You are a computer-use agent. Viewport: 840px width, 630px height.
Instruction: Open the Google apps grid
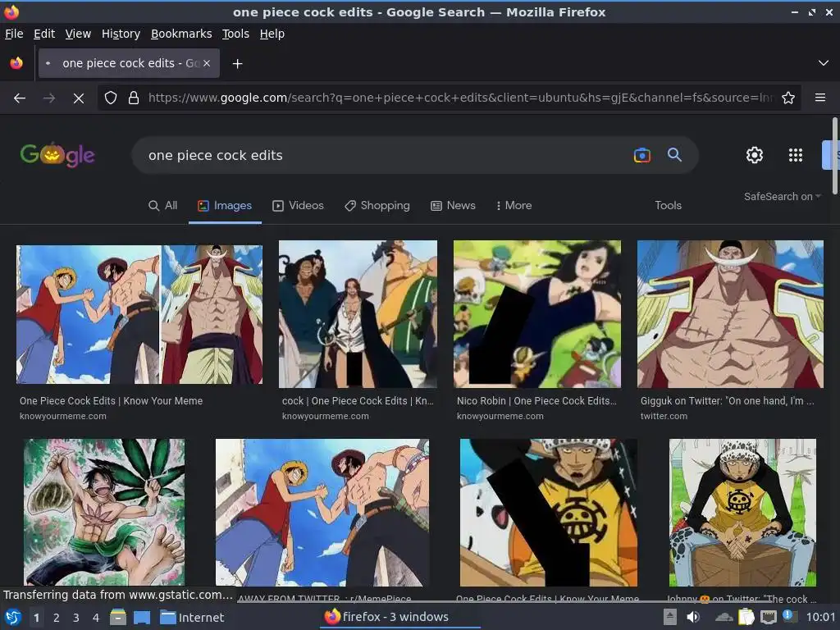point(796,155)
